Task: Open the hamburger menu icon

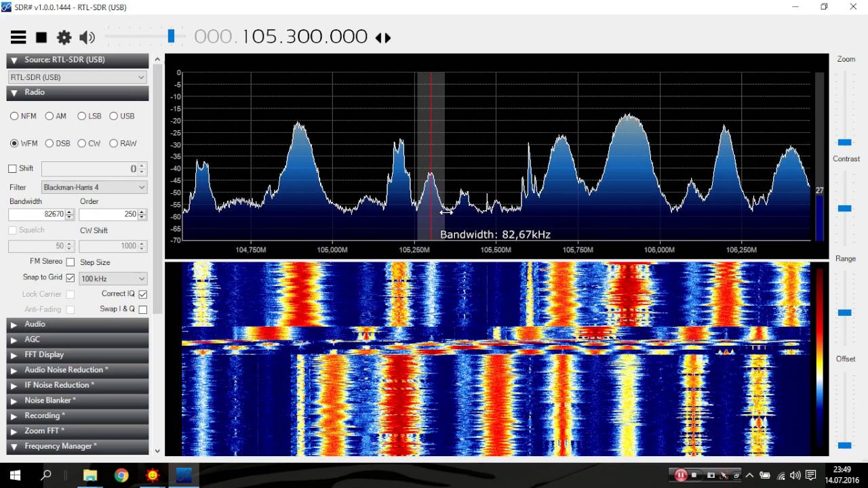Action: click(18, 37)
